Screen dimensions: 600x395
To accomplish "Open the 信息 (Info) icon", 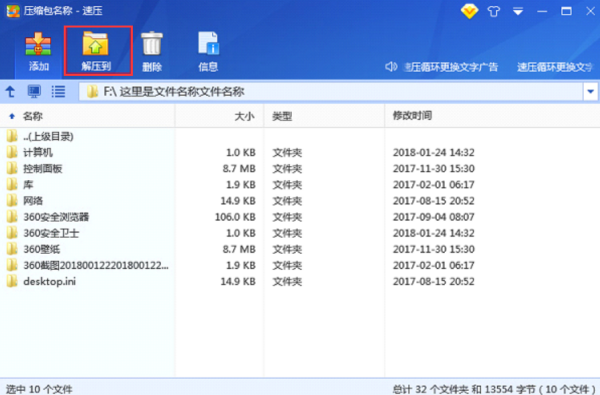I will 208,52.
